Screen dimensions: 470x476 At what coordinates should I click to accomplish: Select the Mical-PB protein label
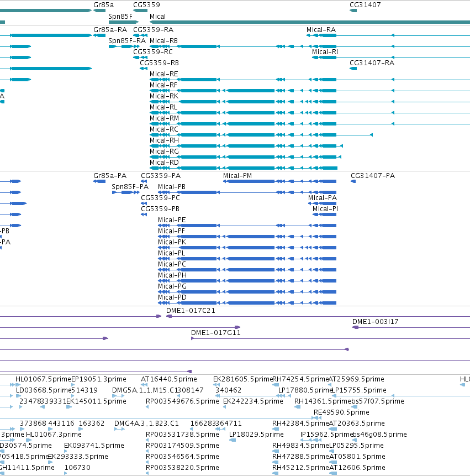(172, 187)
